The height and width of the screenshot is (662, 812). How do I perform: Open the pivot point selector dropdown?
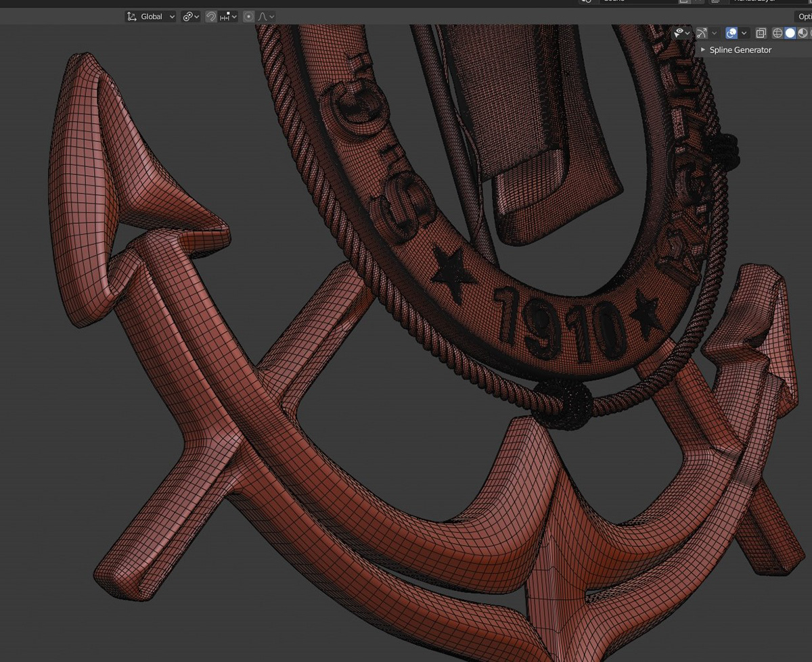[x=191, y=16]
